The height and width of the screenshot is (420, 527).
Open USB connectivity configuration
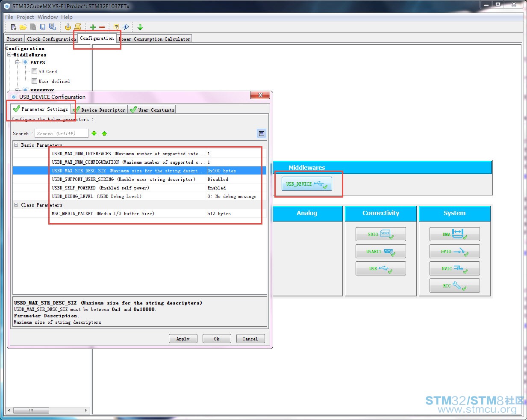(381, 268)
